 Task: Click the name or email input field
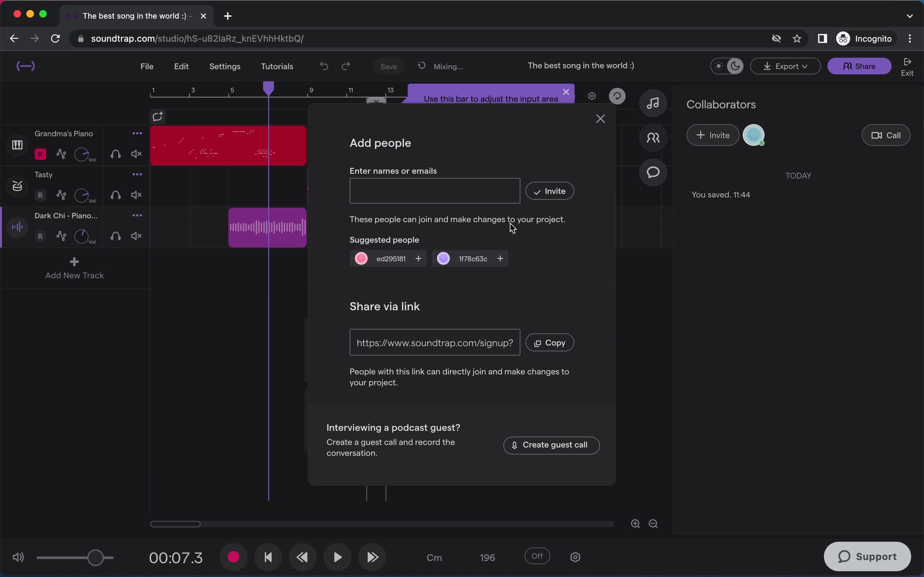click(x=434, y=191)
